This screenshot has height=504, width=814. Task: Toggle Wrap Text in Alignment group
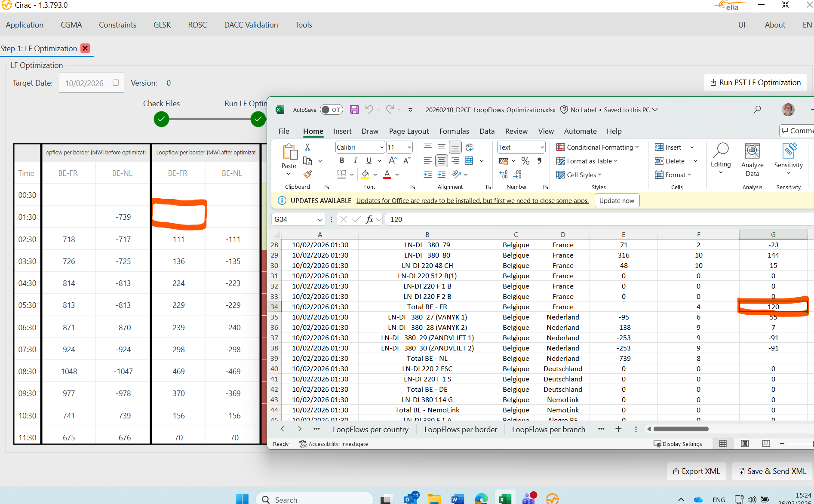click(x=470, y=147)
